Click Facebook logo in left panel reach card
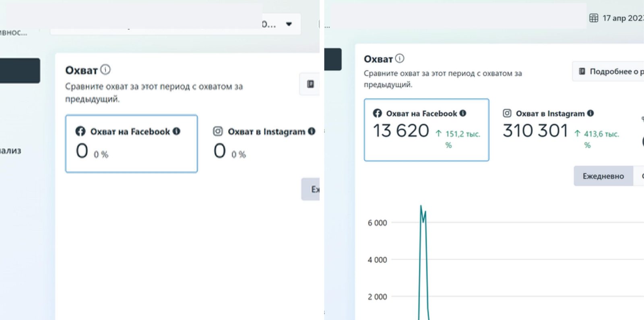This screenshot has height=320, width=644. pos(80,131)
